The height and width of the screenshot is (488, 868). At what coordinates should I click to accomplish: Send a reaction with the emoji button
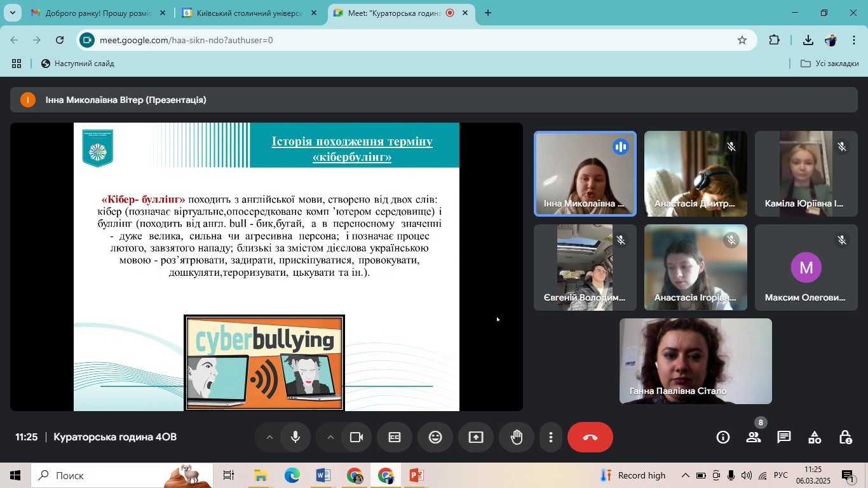pos(435,437)
